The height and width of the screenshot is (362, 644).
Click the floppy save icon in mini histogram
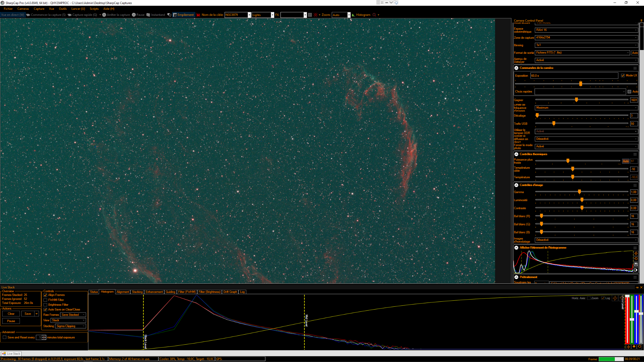click(x=636, y=264)
